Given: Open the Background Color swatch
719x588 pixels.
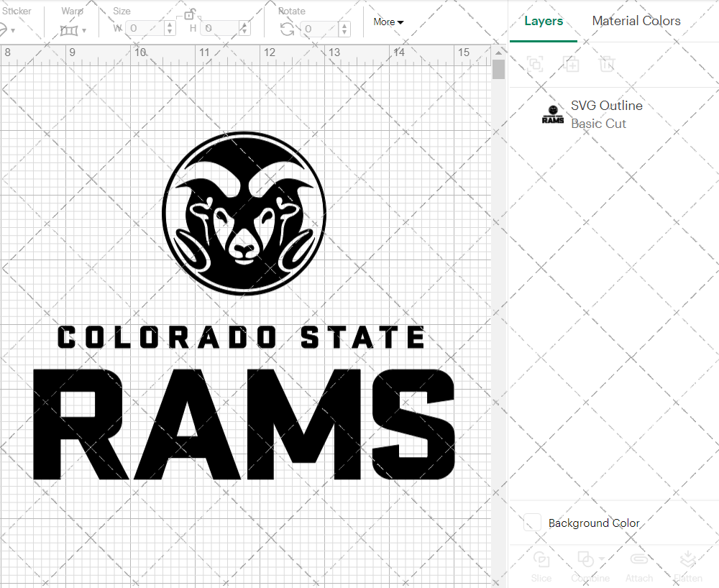Looking at the screenshot, I should pos(532,523).
